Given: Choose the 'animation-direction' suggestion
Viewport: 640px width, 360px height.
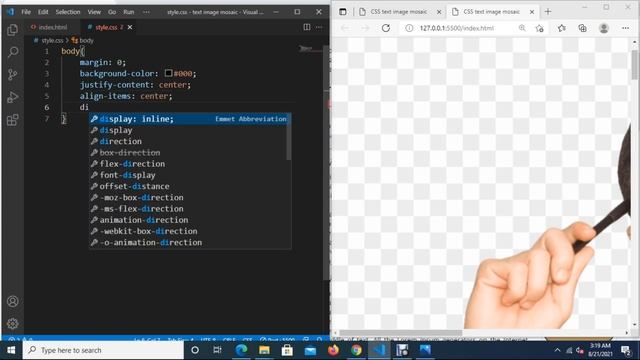Looking at the screenshot, I should coord(189,220).
